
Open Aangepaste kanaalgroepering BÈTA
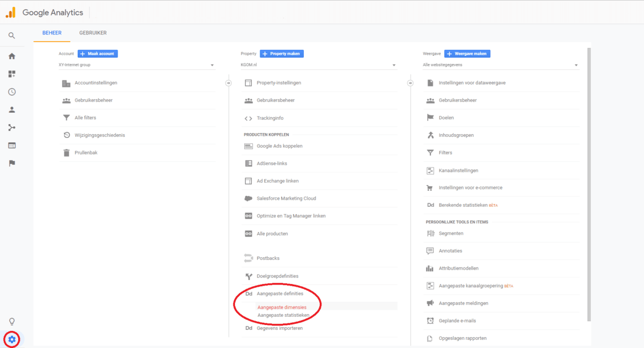pyautogui.click(x=475, y=286)
